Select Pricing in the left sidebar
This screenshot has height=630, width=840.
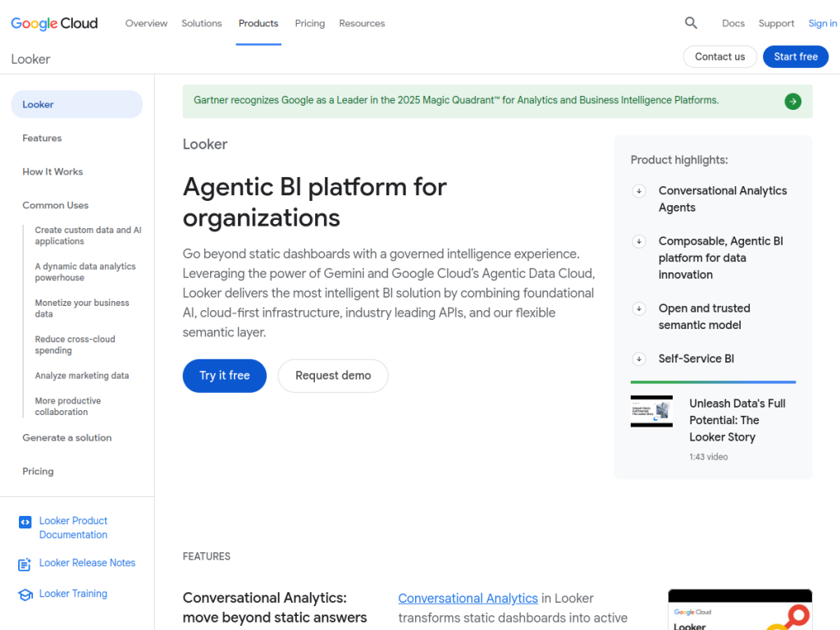[38, 472]
